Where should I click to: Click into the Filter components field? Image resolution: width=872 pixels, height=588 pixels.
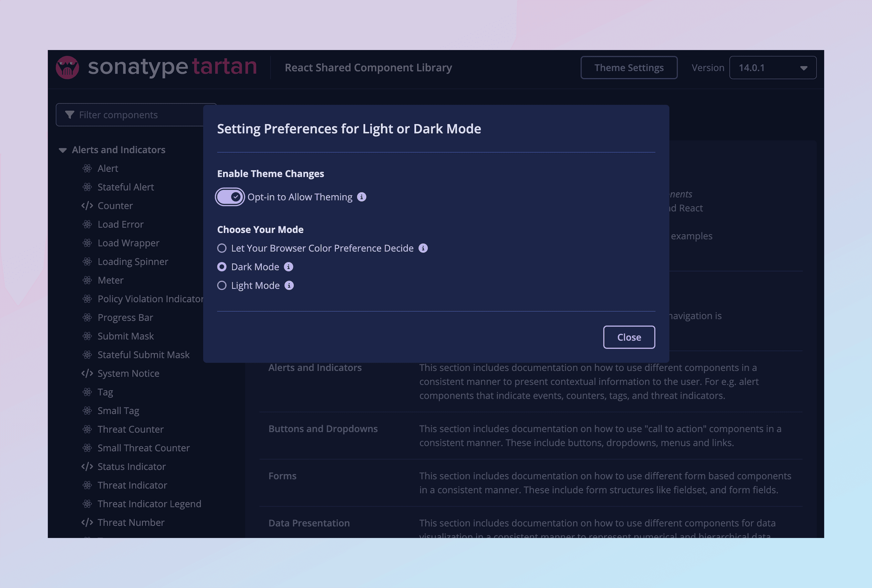click(136, 115)
